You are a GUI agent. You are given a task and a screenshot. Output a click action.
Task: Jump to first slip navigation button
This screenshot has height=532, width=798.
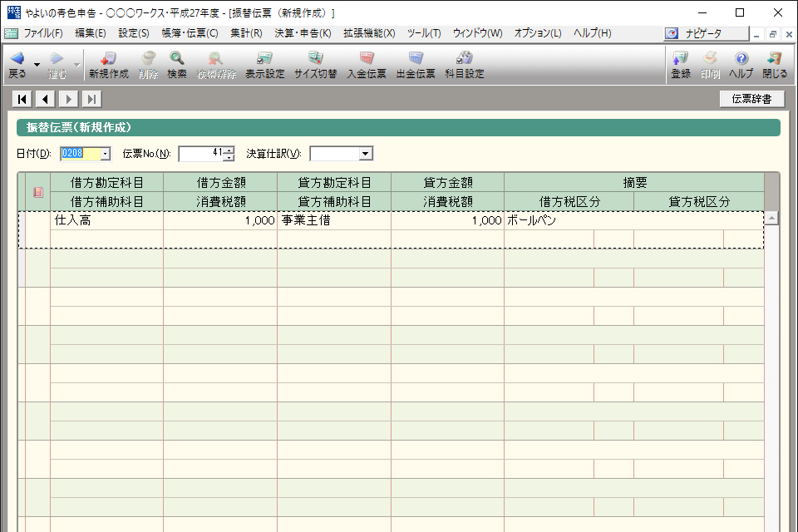pyautogui.click(x=22, y=99)
